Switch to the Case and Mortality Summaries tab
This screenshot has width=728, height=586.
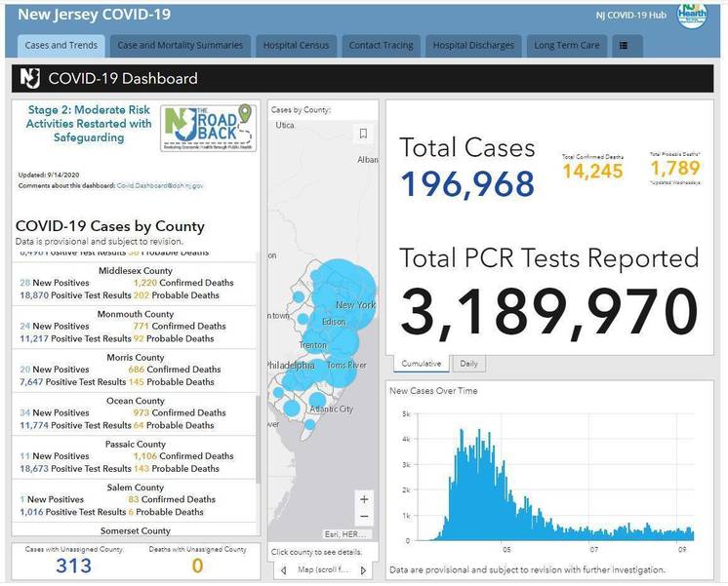[x=181, y=45]
